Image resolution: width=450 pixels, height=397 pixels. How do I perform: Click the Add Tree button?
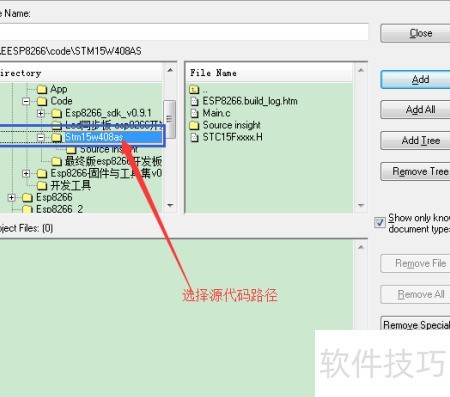[415, 141]
